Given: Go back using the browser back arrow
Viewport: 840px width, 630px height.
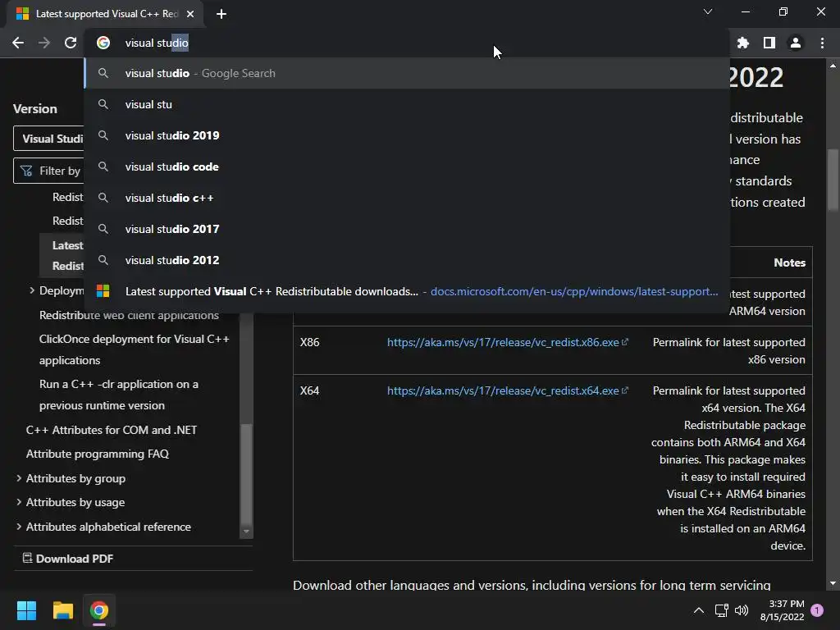Looking at the screenshot, I should (18, 43).
